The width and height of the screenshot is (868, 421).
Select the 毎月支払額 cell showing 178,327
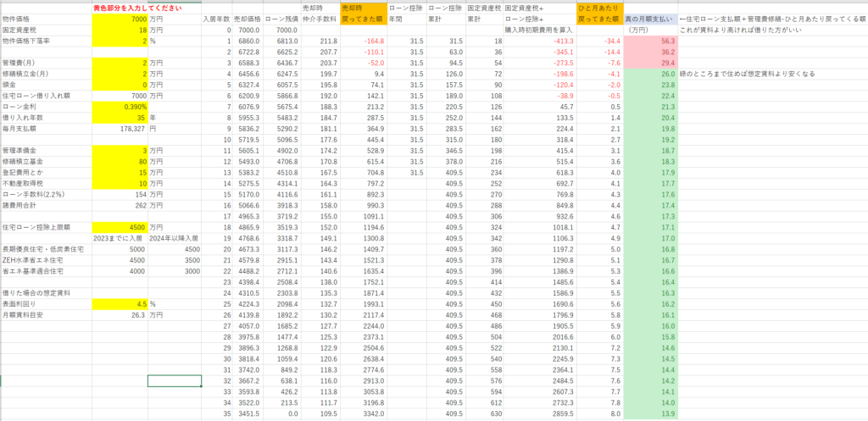[121, 129]
